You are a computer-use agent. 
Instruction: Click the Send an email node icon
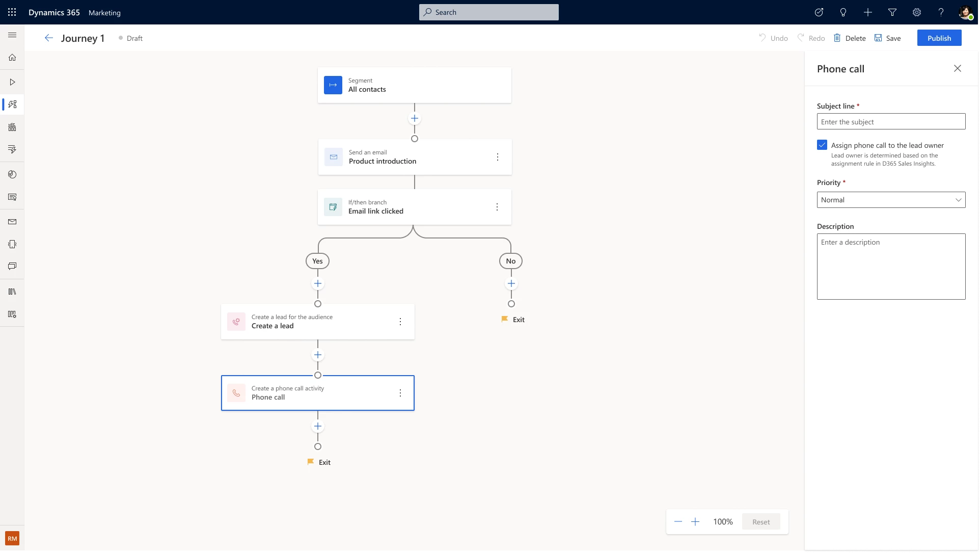333,156
